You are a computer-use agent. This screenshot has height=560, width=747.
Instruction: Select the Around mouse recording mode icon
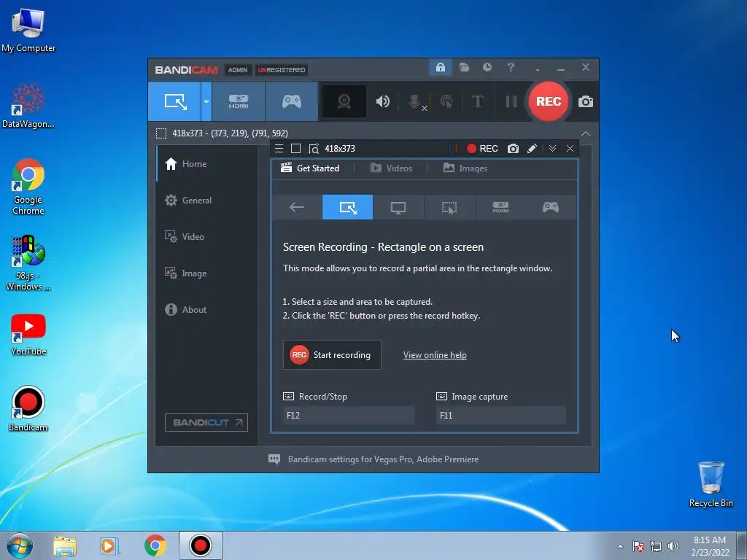pyautogui.click(x=449, y=207)
